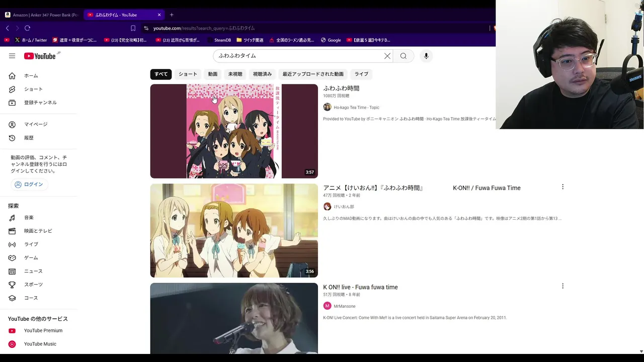The width and height of the screenshot is (644, 362).
Task: Select the ライブ filter chip
Action: click(361, 74)
